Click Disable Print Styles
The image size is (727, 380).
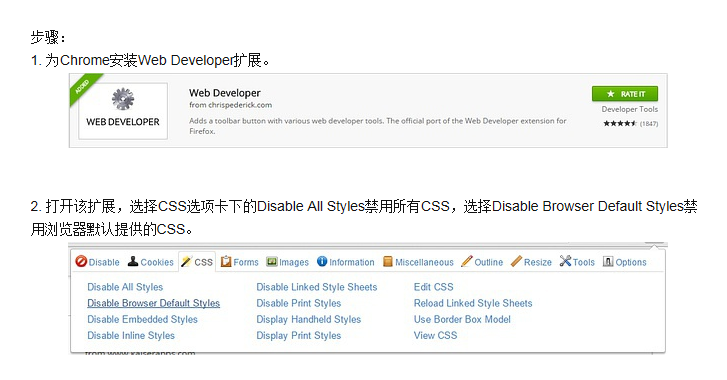point(299,303)
